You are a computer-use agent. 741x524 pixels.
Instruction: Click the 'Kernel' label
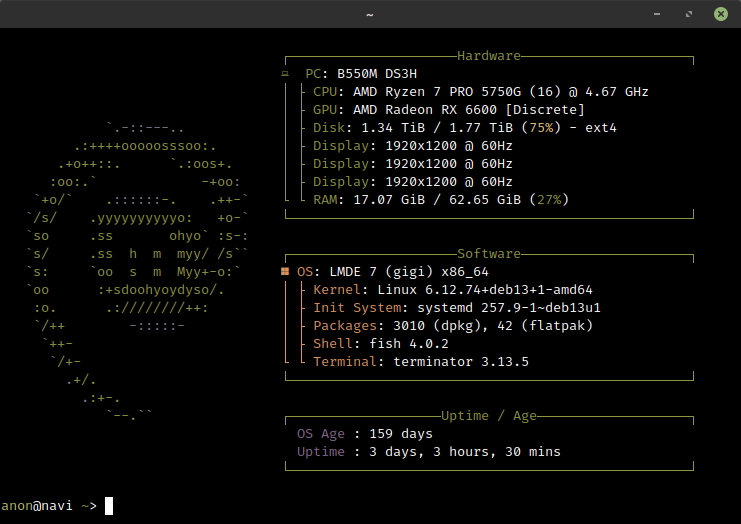click(337, 290)
